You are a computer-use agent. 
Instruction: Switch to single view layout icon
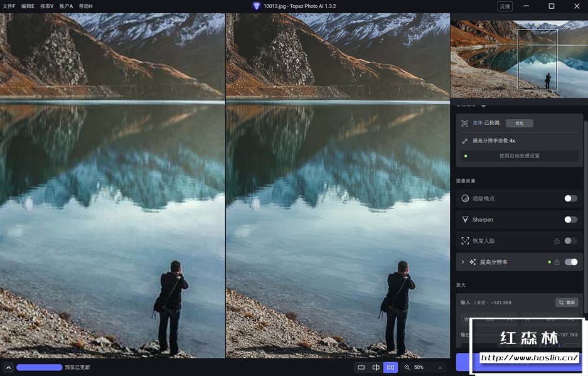tap(361, 367)
